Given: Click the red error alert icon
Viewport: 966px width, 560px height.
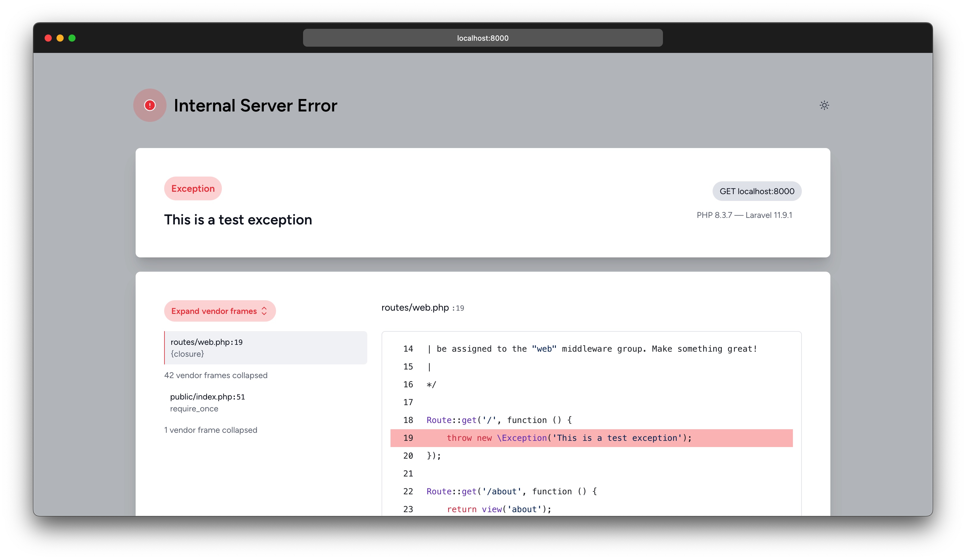Looking at the screenshot, I should 150,105.
